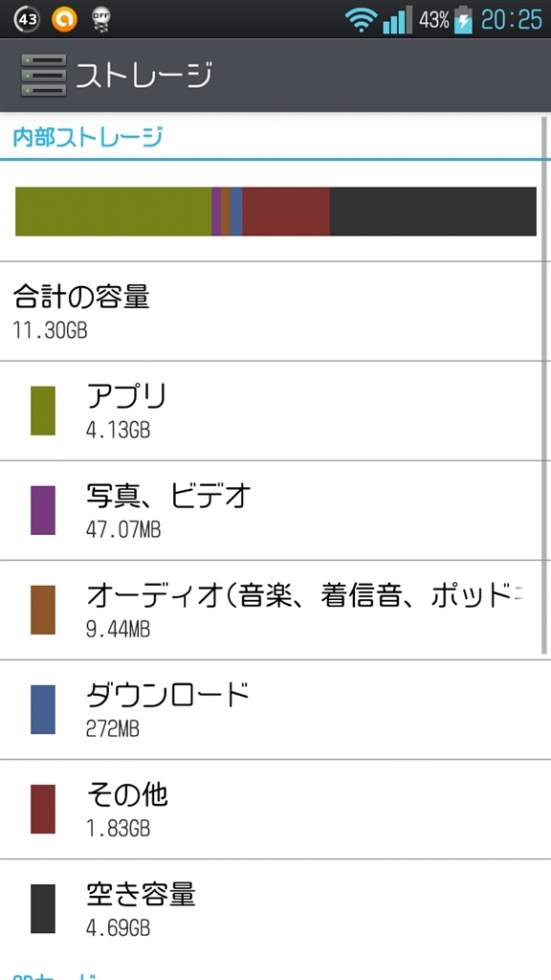Open the アプリ storage entry
The width and height of the screenshot is (551, 980).
[275, 411]
